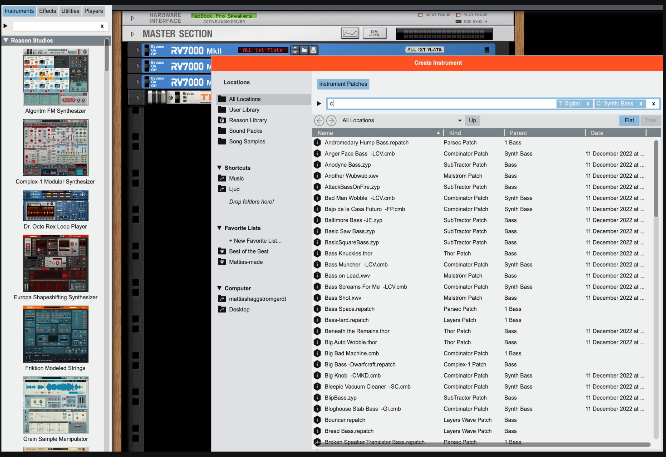The height and width of the screenshot is (457, 666).
Task: Sort list by Date column
Action: click(616, 133)
